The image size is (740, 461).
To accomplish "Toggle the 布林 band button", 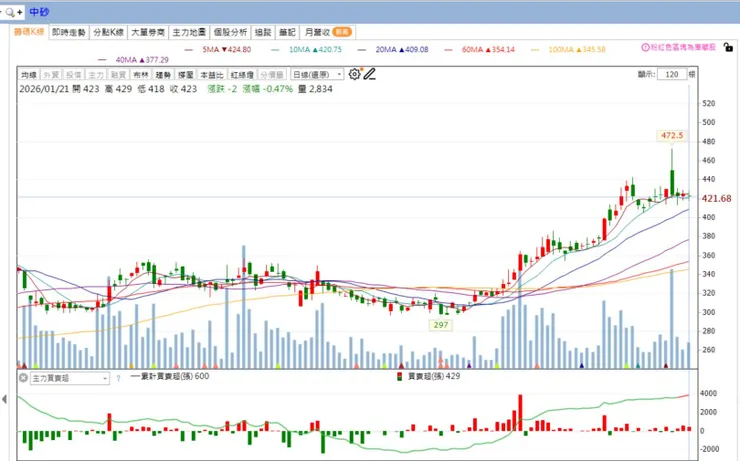I will pyautogui.click(x=141, y=75).
